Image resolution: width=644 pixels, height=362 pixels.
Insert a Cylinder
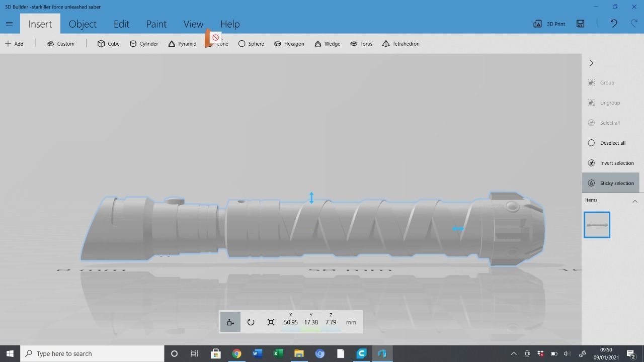(144, 44)
